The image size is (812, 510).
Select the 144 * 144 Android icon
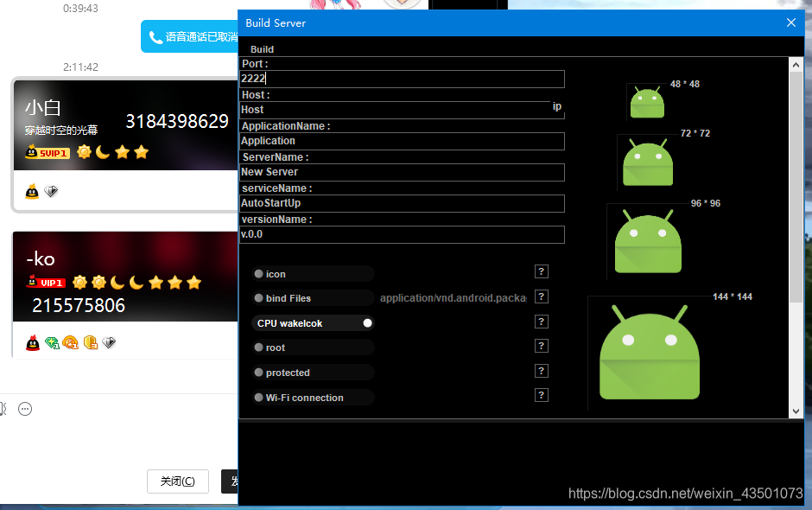650,353
